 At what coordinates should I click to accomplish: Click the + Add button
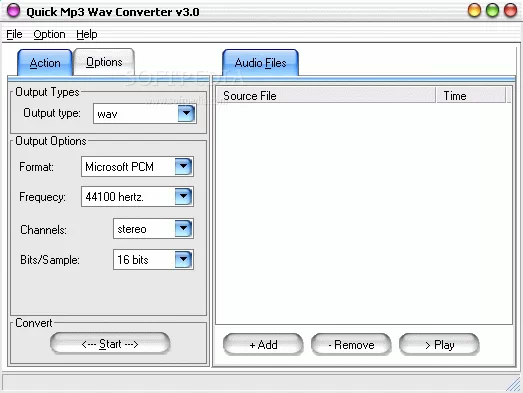point(263,345)
